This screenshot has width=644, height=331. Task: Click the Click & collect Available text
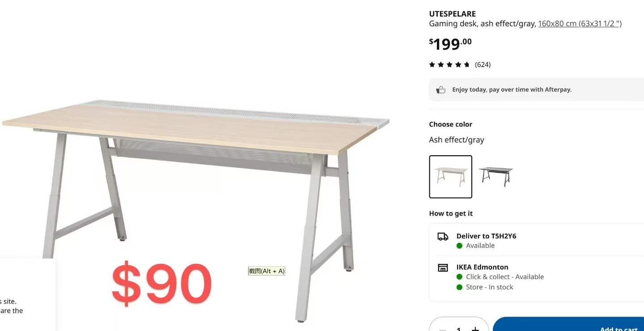coord(505,277)
